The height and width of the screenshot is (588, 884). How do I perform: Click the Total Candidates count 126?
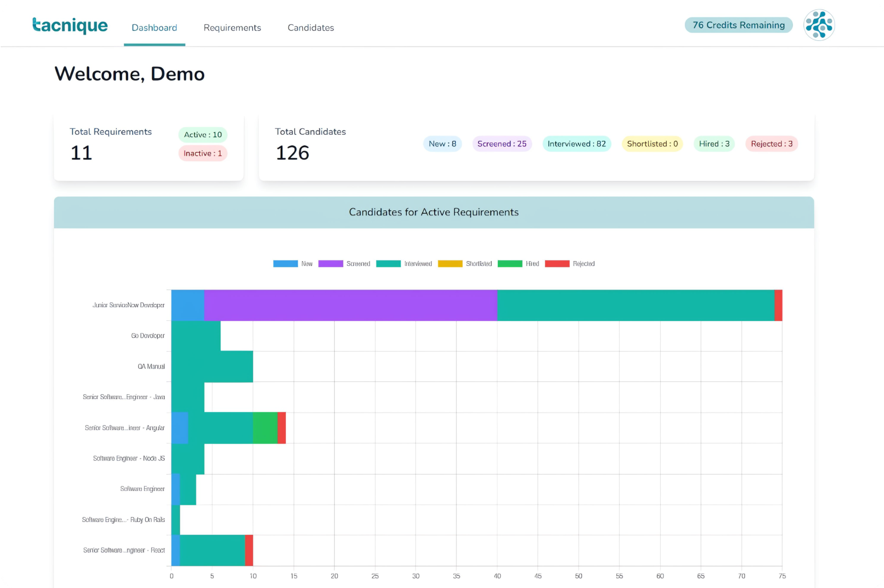click(292, 153)
